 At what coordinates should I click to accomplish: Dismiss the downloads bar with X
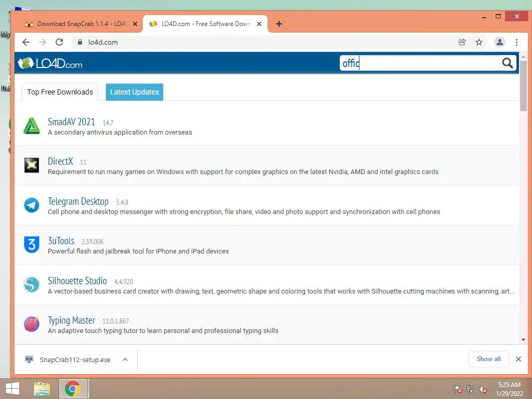tap(518, 359)
